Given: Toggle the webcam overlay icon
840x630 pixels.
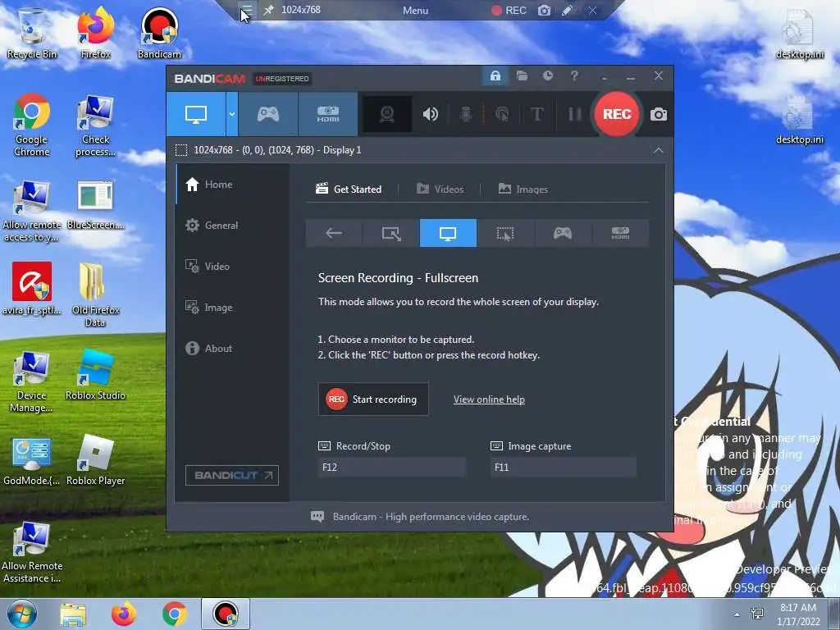Looking at the screenshot, I should pos(387,114).
